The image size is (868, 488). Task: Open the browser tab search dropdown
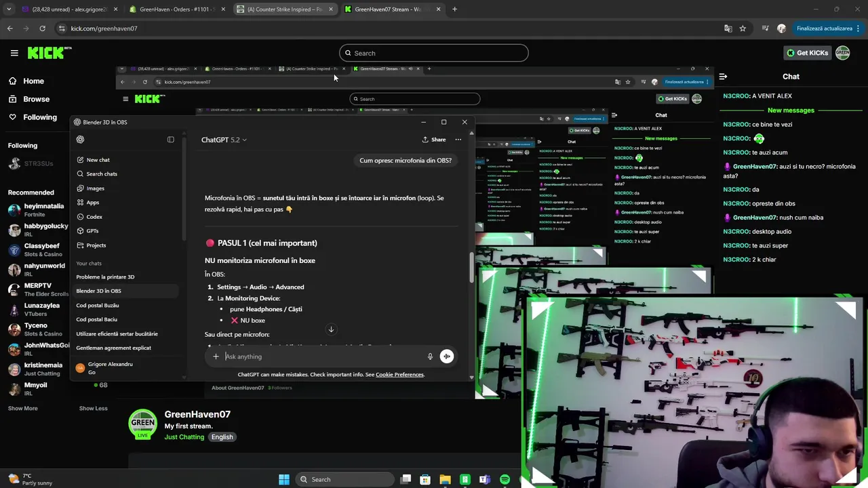(x=9, y=9)
